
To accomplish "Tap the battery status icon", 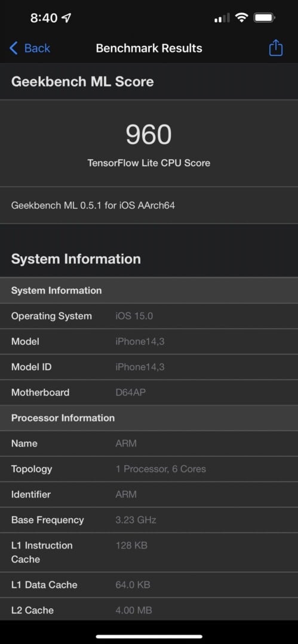I will coord(265,18).
